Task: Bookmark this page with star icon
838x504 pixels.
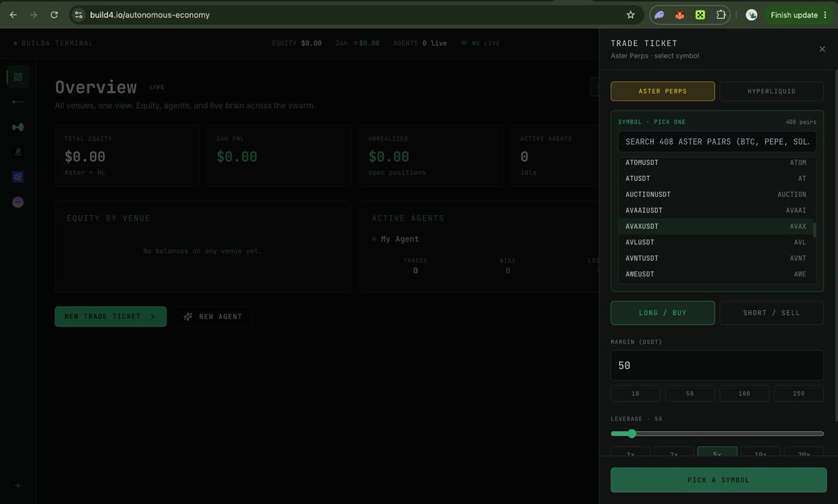Action: (x=631, y=15)
